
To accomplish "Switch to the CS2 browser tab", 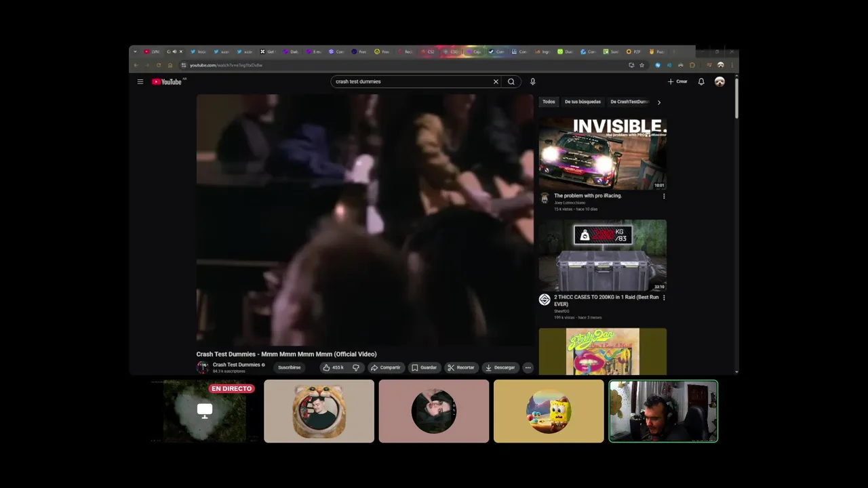I will [x=429, y=52].
